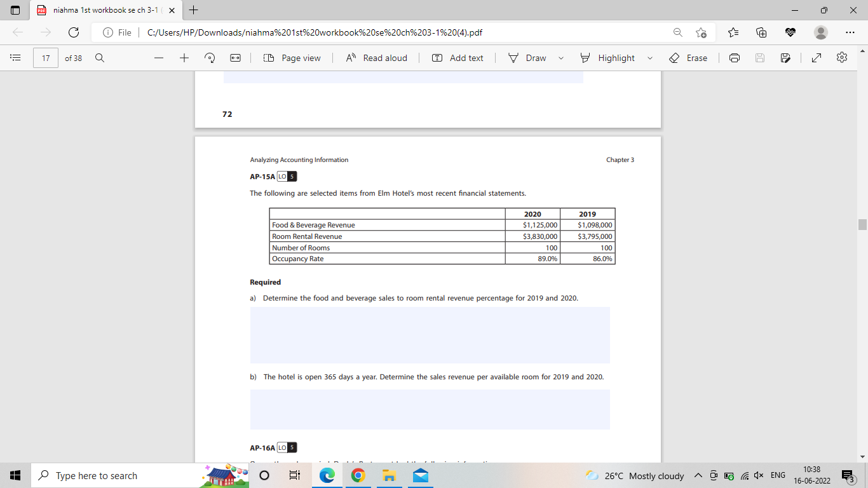Print the PDF document
868x488 pixels.
point(734,58)
